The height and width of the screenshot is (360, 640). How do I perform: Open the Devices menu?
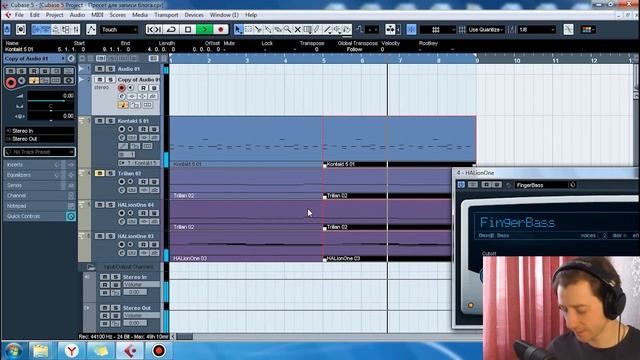click(194, 15)
